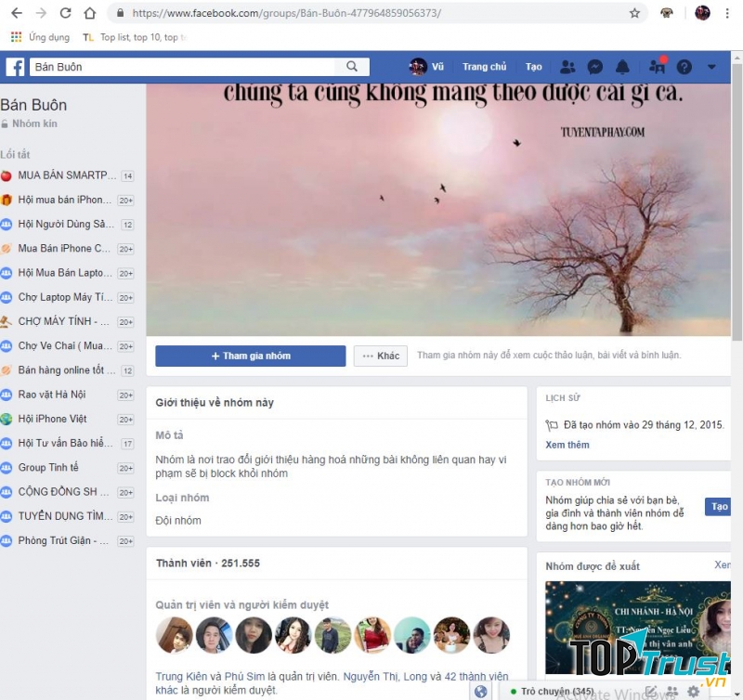Click Tạo in the top bar
This screenshot has width=743, height=700.
click(533, 67)
